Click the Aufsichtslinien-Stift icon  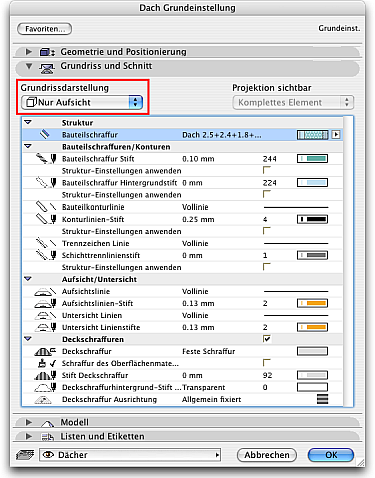tap(45, 303)
